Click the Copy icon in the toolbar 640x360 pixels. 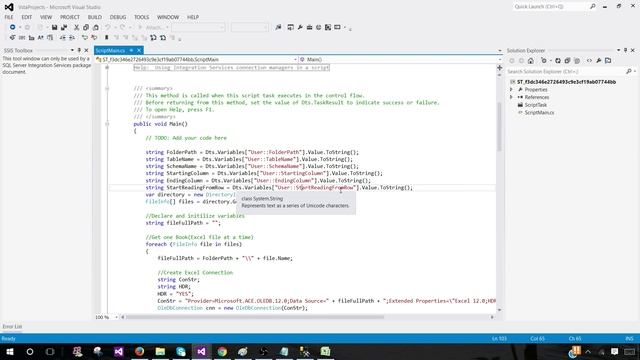pos(86,27)
